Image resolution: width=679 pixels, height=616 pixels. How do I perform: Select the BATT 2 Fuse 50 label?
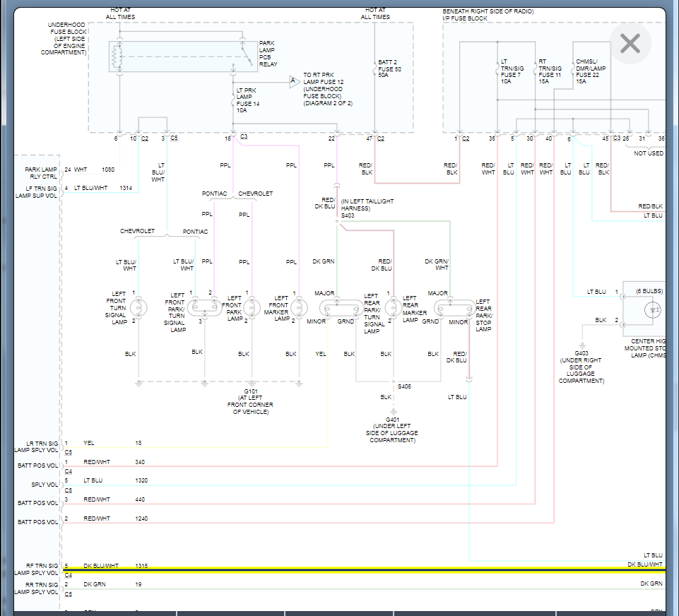click(x=391, y=69)
